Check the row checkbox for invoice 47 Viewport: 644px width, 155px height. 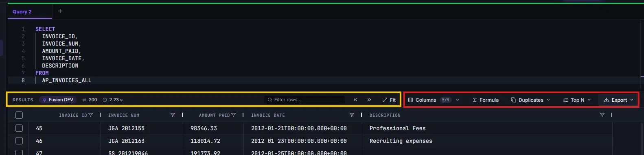tap(19, 153)
